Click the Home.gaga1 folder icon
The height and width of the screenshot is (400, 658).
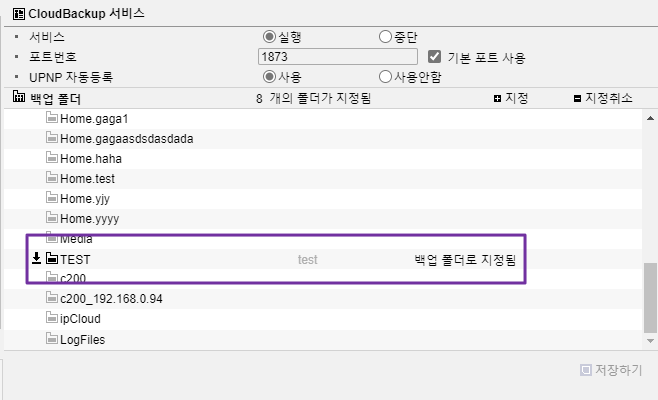point(52,118)
